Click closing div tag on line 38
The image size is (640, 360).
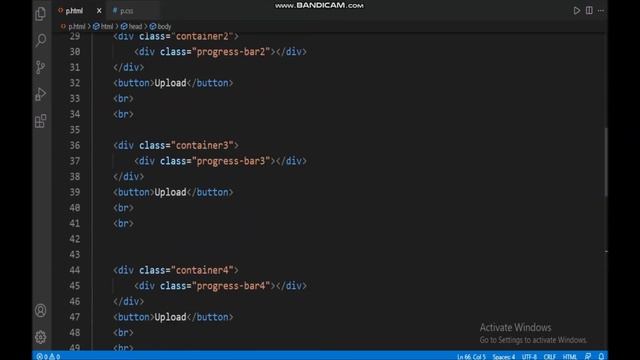point(129,176)
